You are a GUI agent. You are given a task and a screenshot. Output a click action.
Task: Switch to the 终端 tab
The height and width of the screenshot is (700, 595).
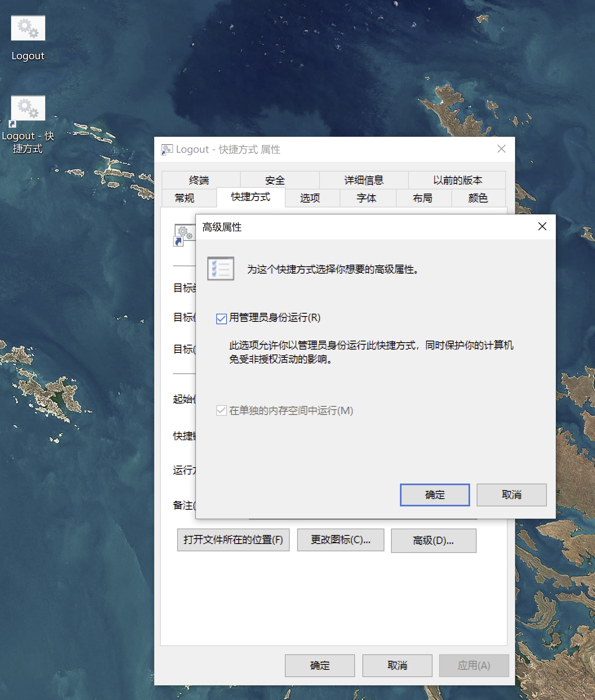(199, 180)
